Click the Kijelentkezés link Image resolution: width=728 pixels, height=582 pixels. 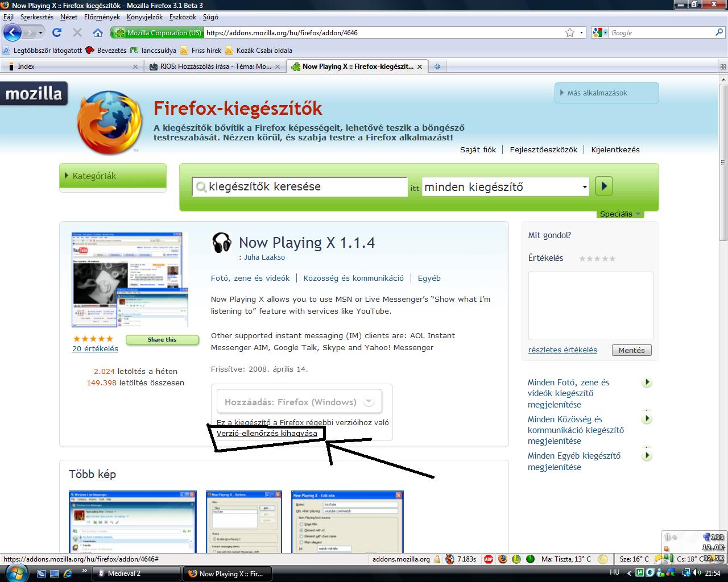615,149
